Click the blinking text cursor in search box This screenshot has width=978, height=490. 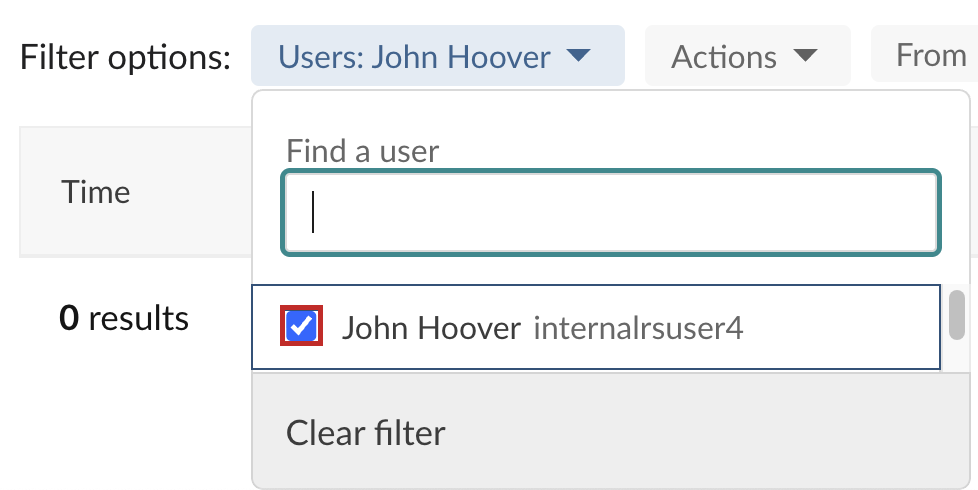coord(312,213)
